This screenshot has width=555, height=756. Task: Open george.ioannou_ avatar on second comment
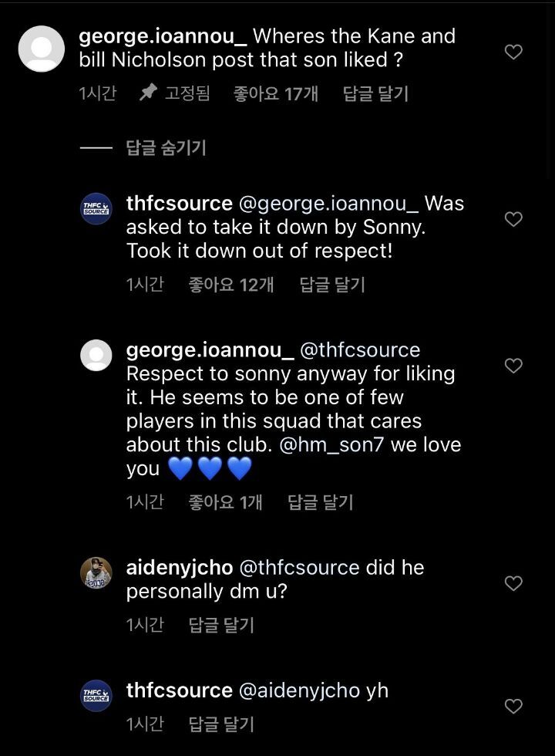click(96, 355)
